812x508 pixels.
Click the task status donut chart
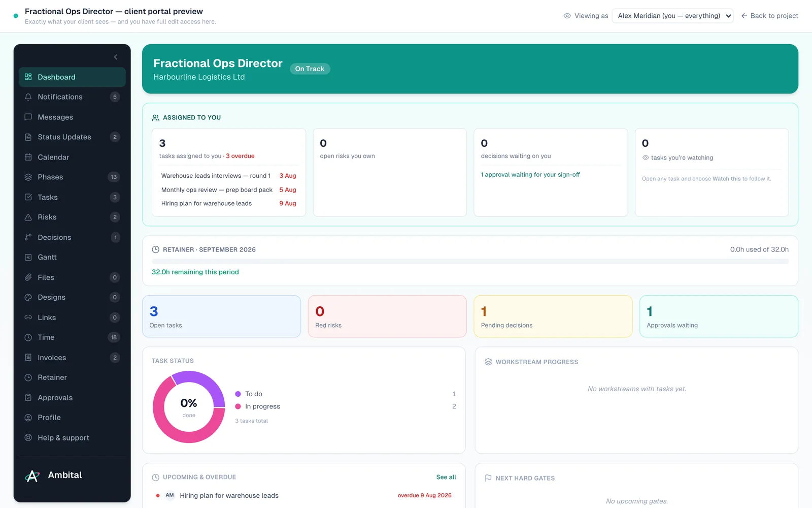189,407
